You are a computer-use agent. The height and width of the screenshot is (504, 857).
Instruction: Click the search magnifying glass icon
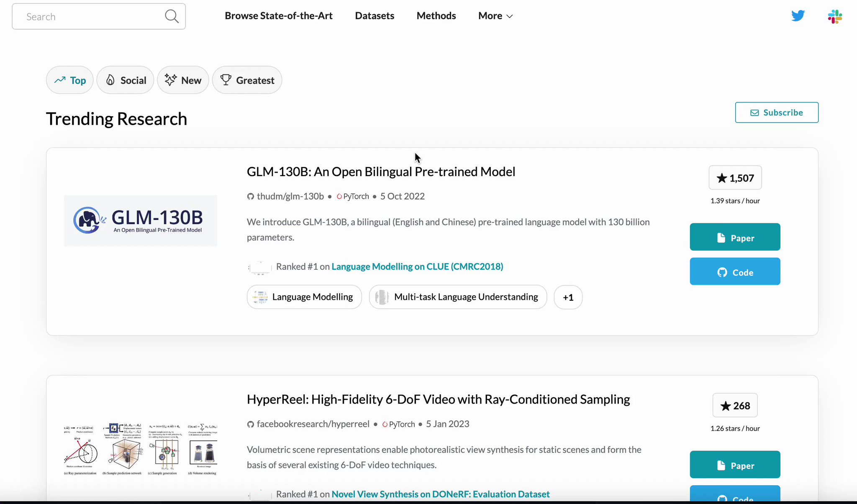(172, 16)
